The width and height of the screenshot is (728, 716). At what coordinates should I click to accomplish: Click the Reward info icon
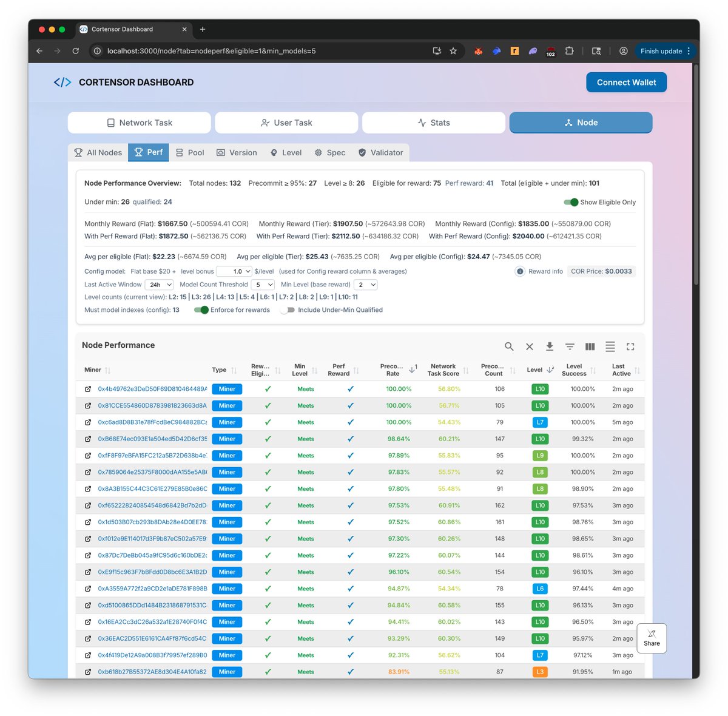[x=520, y=271]
